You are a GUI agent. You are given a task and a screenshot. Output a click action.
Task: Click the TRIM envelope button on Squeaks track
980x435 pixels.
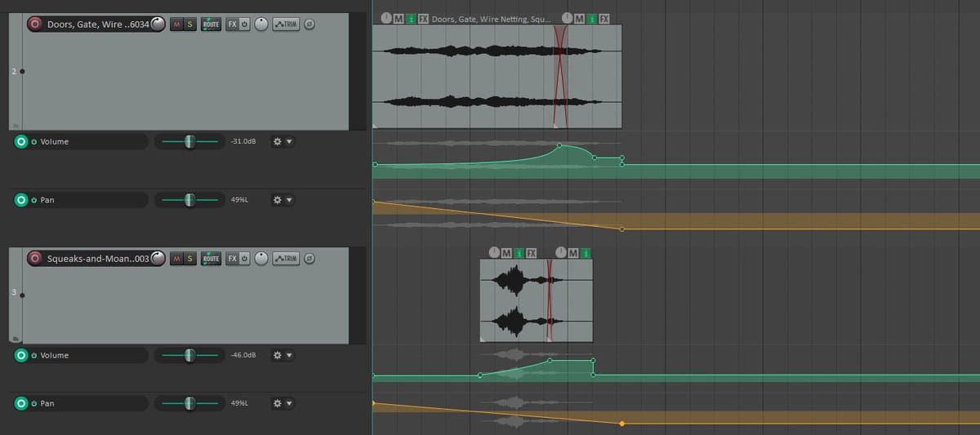[x=285, y=258]
